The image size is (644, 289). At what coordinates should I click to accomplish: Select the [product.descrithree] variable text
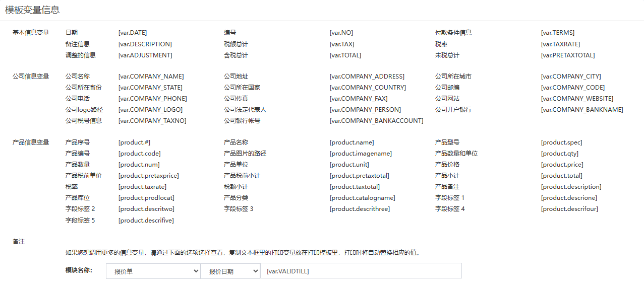[360, 209]
